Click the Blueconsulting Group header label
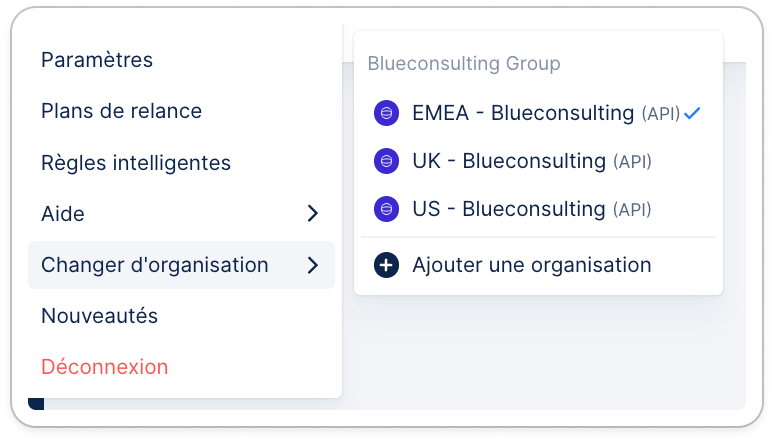This screenshot has width=774, height=442. point(464,64)
